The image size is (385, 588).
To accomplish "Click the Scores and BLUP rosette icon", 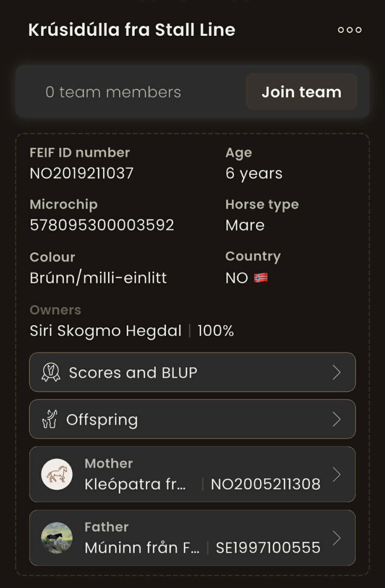I will pyautogui.click(x=51, y=373).
